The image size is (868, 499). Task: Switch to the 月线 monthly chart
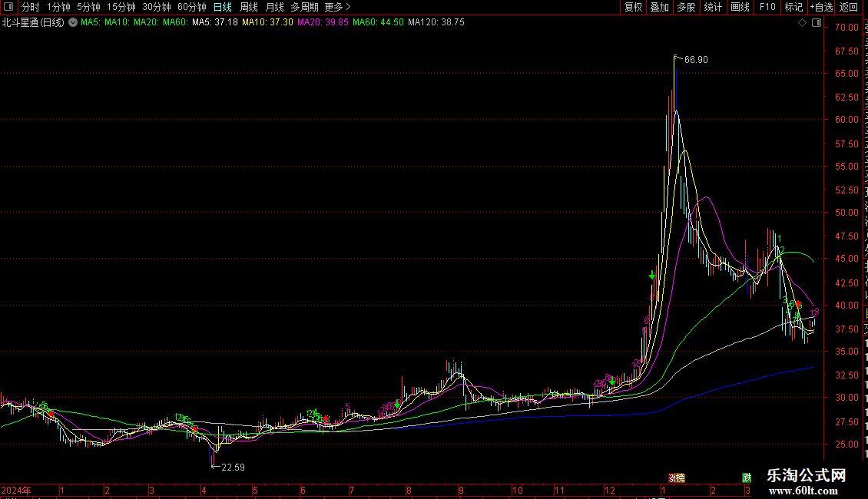(274, 7)
